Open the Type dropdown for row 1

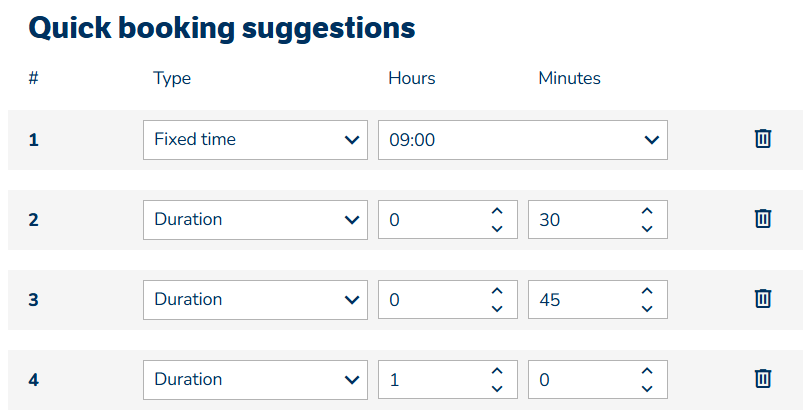click(256, 140)
